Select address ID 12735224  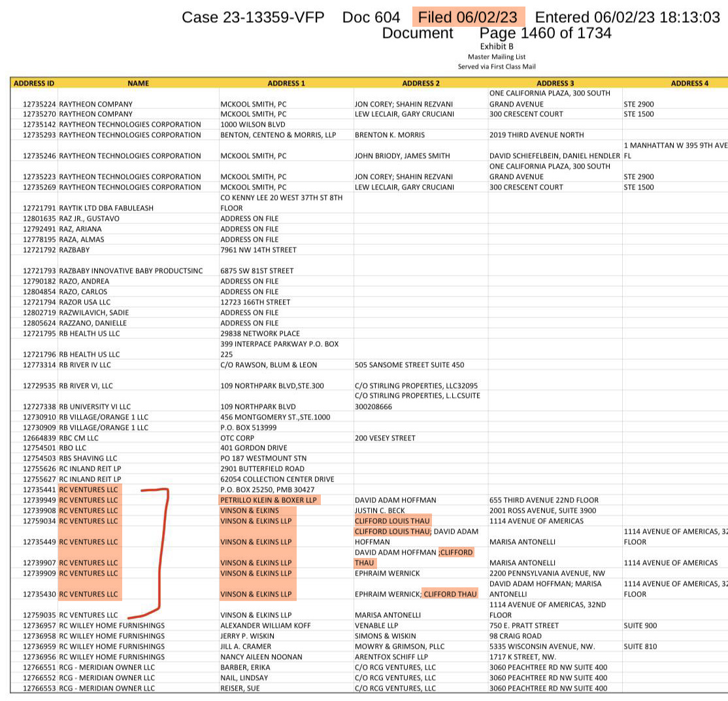[x=39, y=104]
